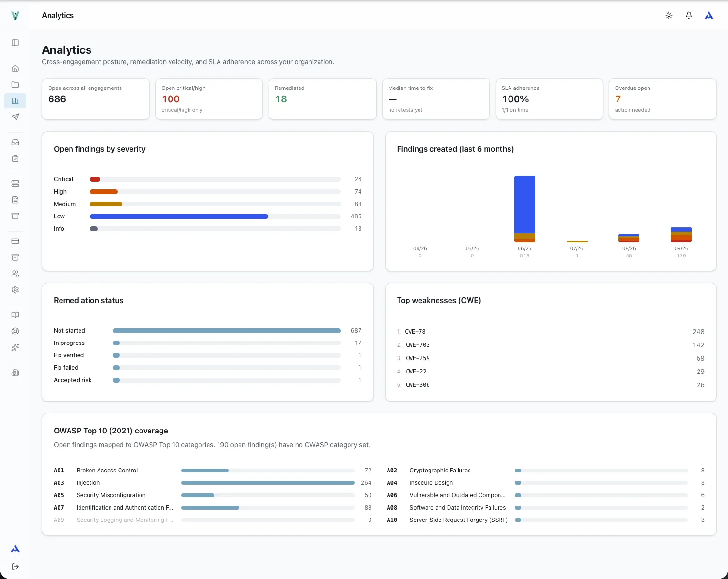Select the Analytics bar chart sidebar icon

pos(15,101)
